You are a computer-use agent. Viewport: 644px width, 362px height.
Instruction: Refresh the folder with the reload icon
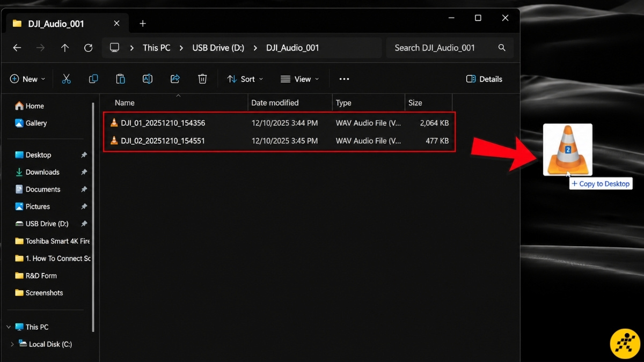[x=89, y=48]
